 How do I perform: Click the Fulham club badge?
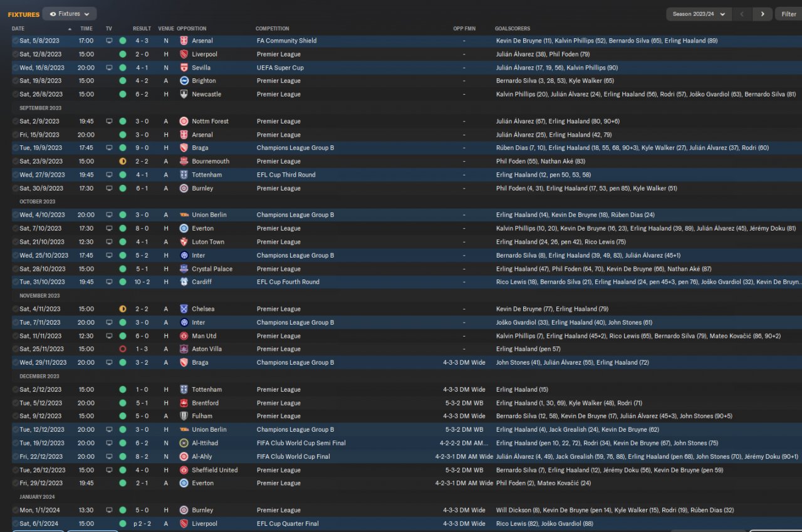click(184, 416)
